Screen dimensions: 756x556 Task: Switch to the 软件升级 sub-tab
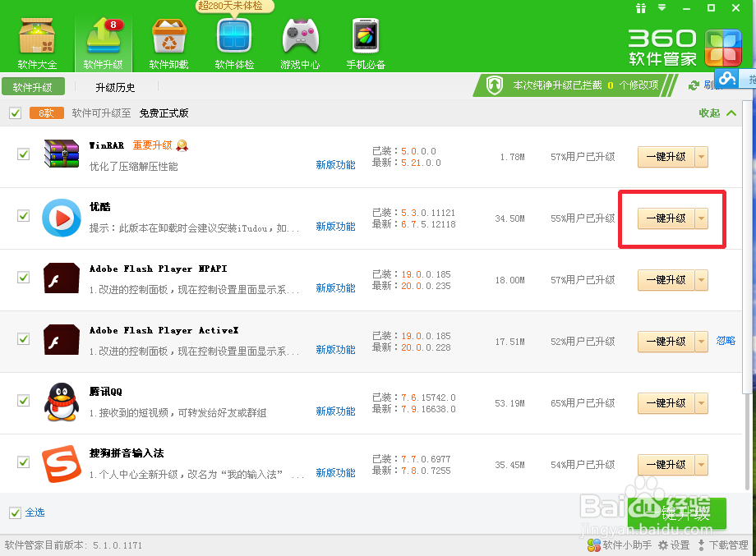click(x=33, y=87)
